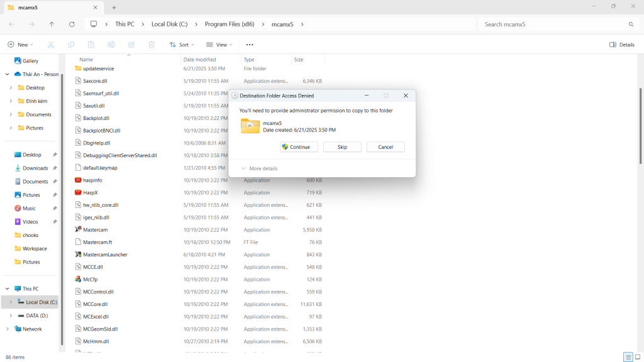Click the Cut toolbar icon

(x=51, y=45)
